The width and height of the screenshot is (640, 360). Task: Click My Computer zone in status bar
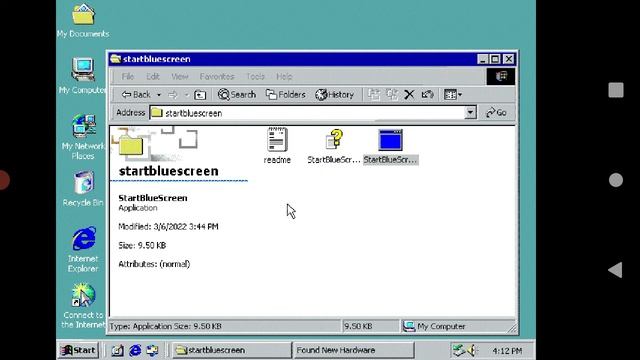[x=434, y=326]
